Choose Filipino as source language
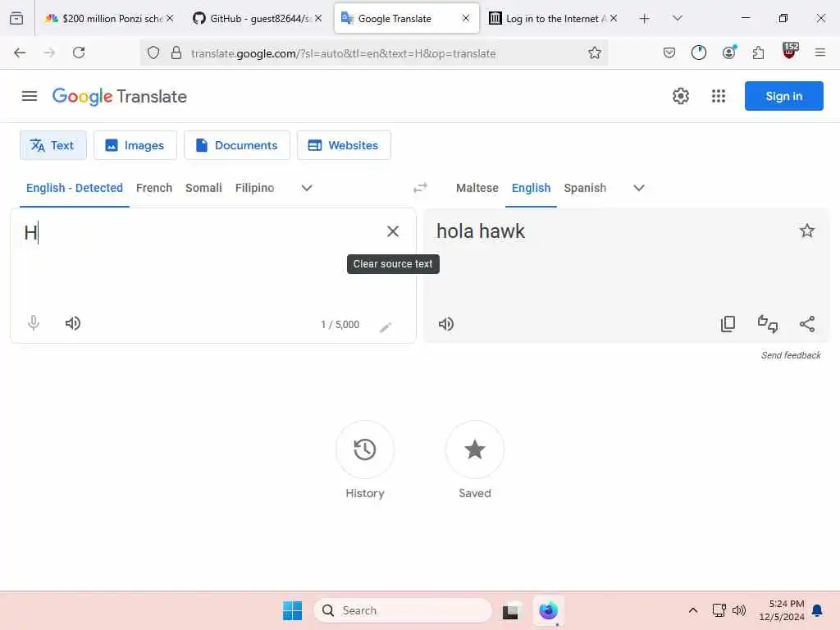The width and height of the screenshot is (840, 630). click(x=254, y=188)
